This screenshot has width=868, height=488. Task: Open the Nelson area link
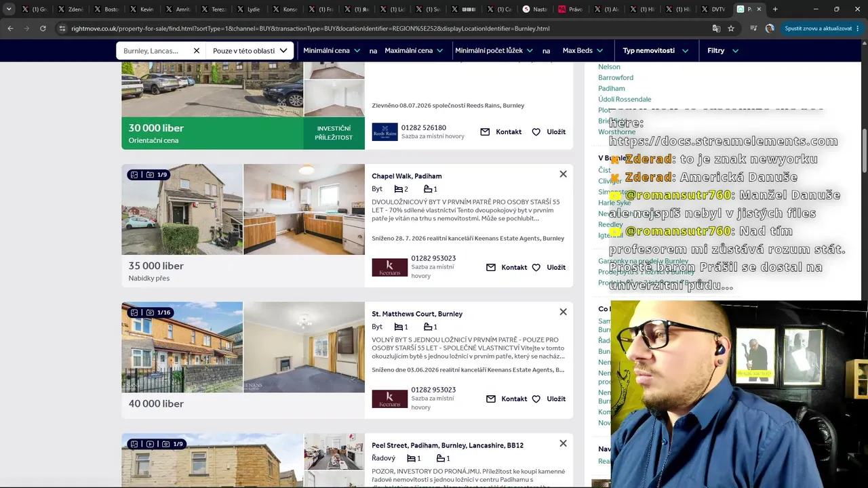609,66
